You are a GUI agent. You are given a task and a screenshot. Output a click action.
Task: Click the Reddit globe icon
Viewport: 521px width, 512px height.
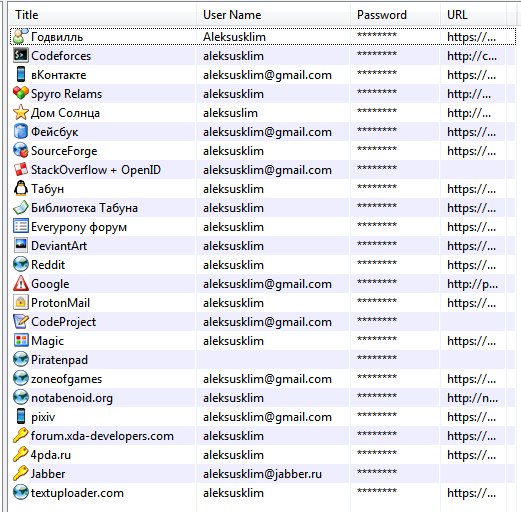pyautogui.click(x=21, y=264)
